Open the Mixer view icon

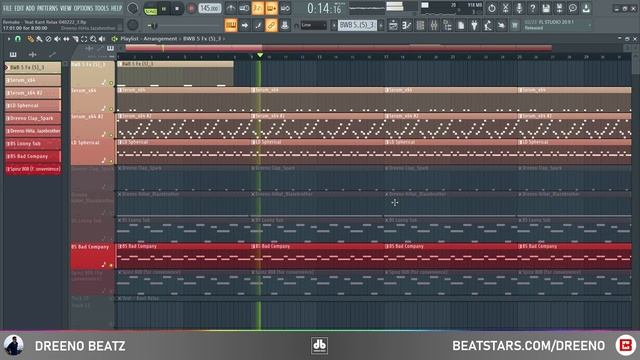click(x=434, y=25)
